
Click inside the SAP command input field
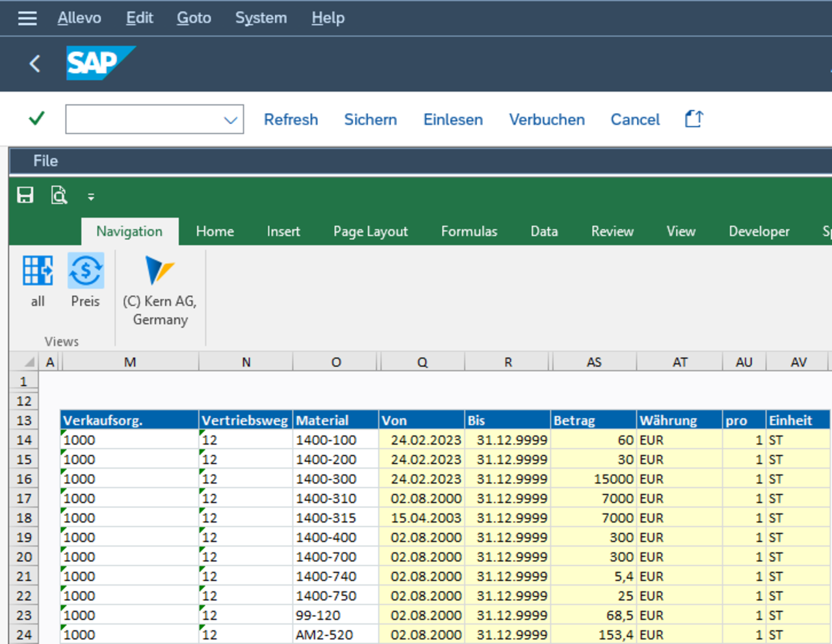tap(143, 120)
